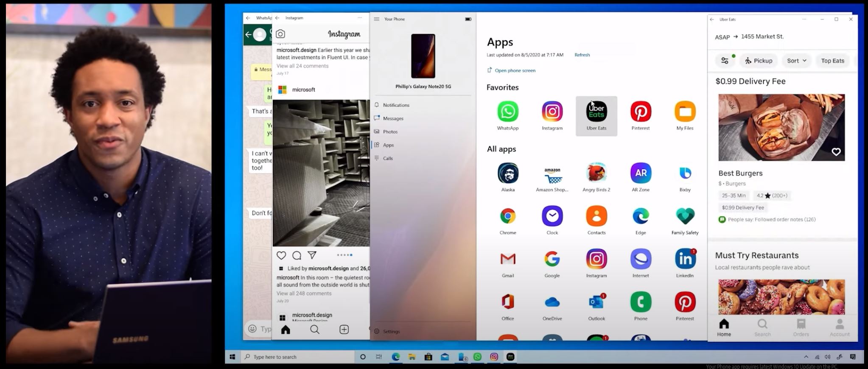
Task: Switch to Uber Eats Account tab
Action: point(840,328)
